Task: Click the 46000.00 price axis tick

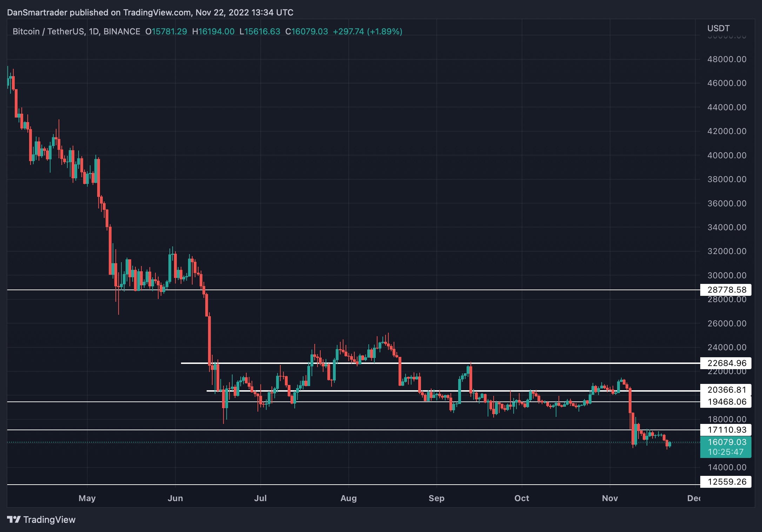Action: coord(727,83)
